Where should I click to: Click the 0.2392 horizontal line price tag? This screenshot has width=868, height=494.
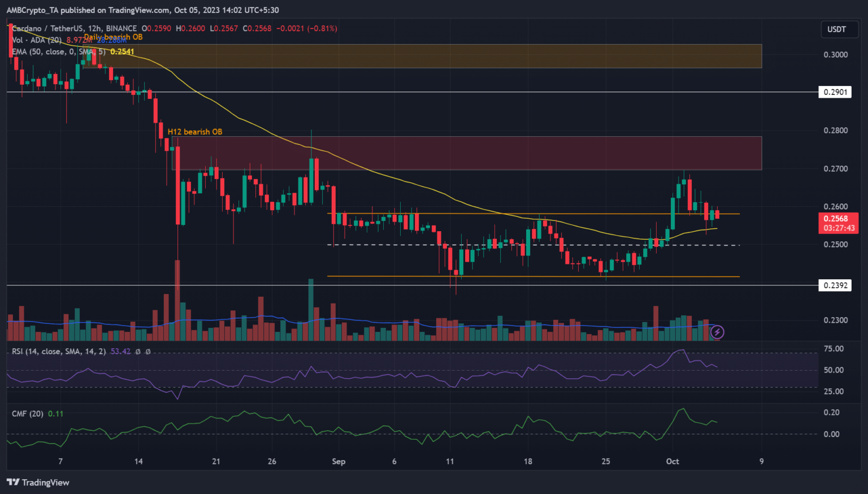pos(835,285)
